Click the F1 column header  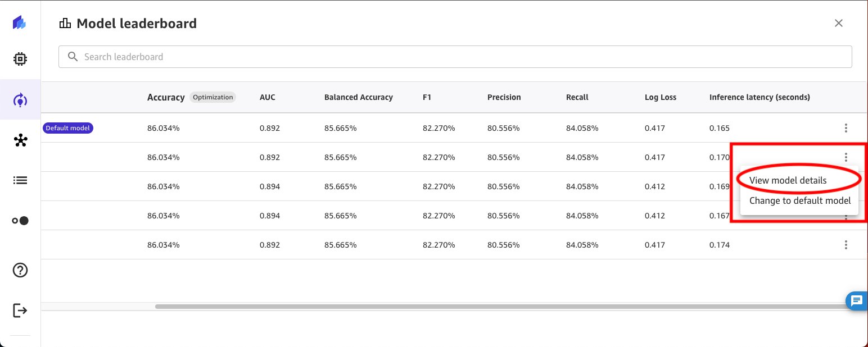point(427,97)
